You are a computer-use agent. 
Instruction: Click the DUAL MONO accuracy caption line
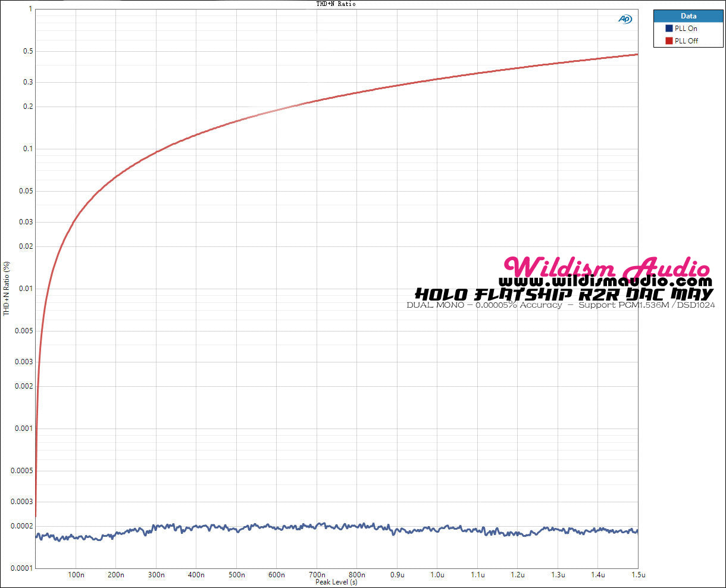tap(561, 305)
